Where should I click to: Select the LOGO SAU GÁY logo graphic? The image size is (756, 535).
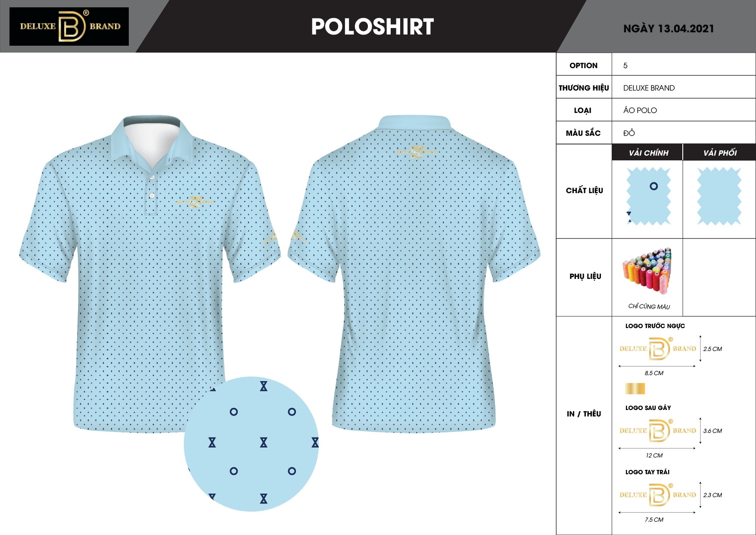point(658,430)
